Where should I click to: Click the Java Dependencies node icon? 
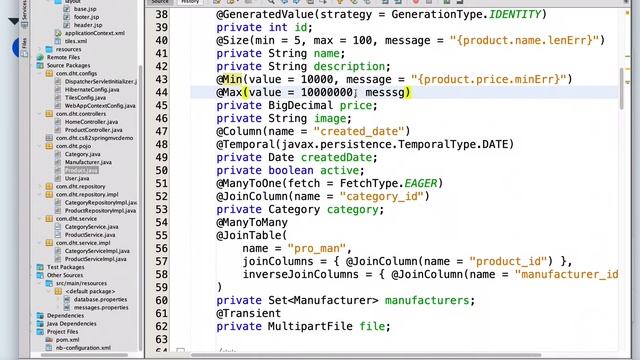(x=40, y=324)
